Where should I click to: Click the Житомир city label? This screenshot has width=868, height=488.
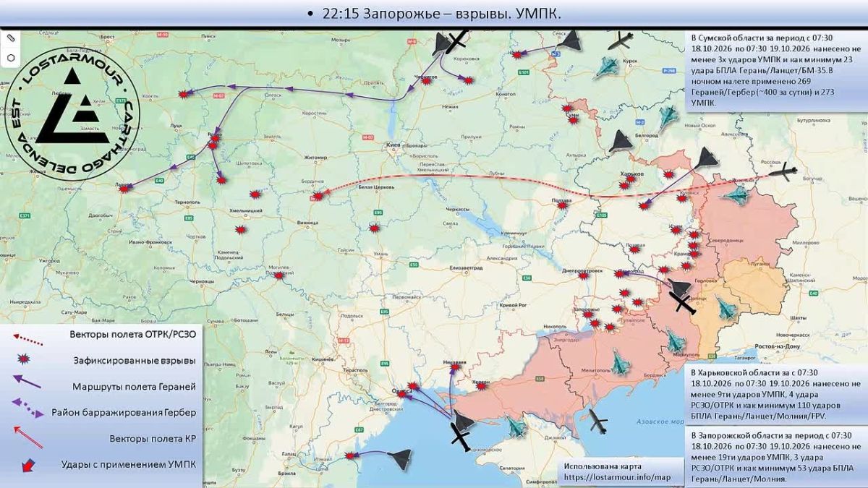tap(317, 156)
